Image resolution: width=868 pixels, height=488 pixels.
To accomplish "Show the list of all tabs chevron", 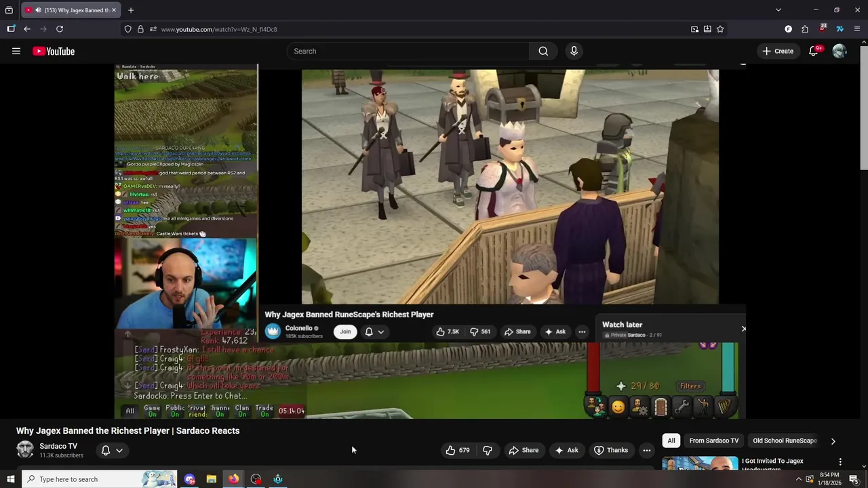I will tap(778, 10).
